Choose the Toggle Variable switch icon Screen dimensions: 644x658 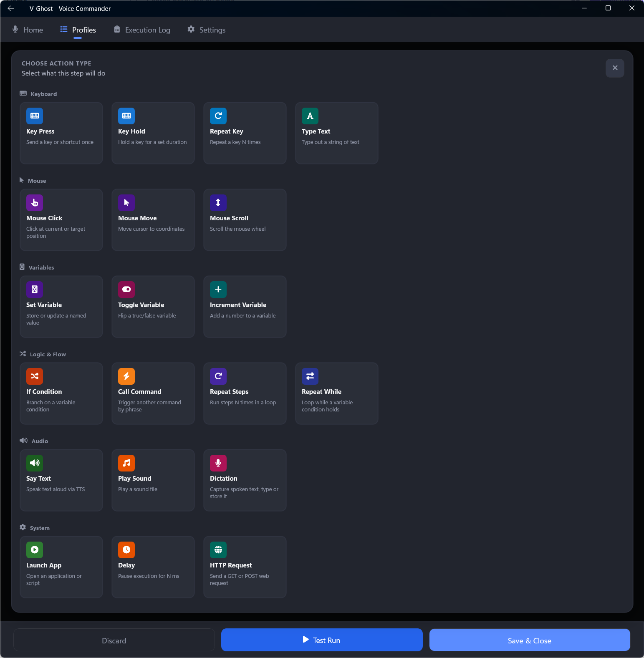(126, 290)
